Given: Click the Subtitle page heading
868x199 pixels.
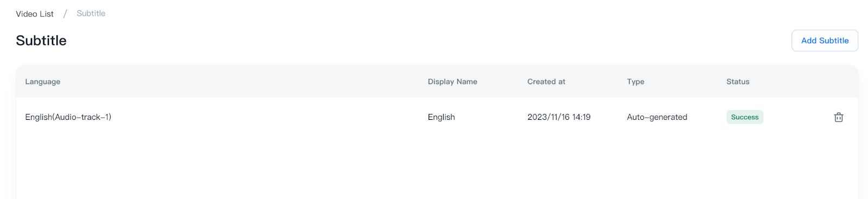Looking at the screenshot, I should [x=41, y=41].
